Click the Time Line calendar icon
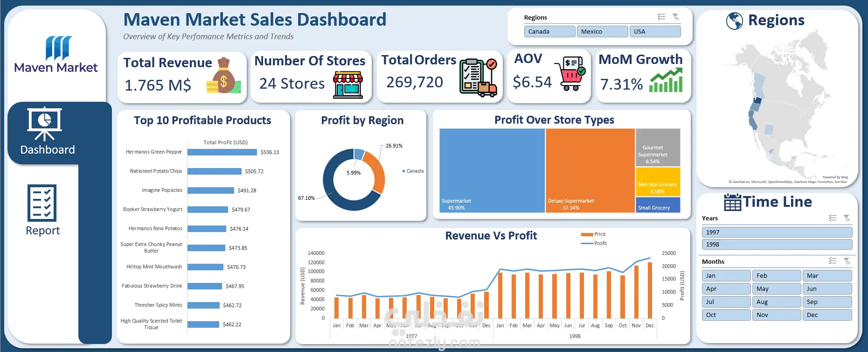Image resolution: width=868 pixels, height=352 pixels. tap(732, 202)
